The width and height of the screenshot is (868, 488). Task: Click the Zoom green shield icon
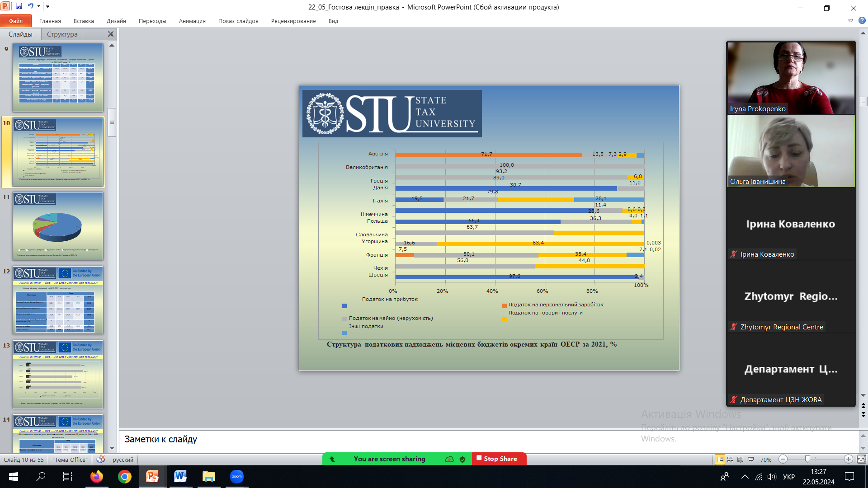pos(462,459)
